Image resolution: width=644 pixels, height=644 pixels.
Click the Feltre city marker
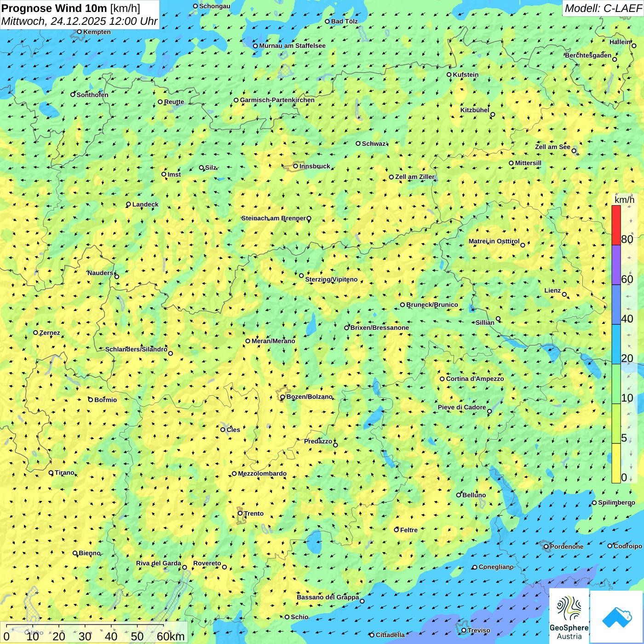click(x=396, y=530)
